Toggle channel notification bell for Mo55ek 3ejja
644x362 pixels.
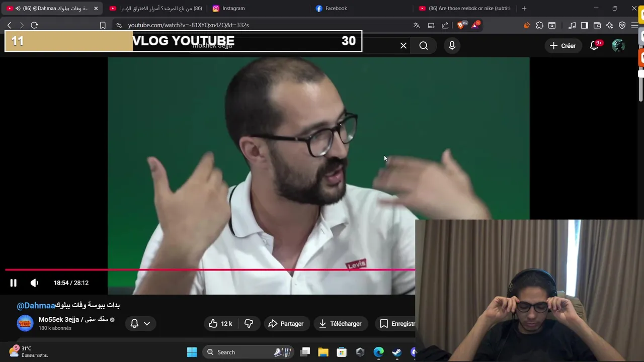pos(134,324)
